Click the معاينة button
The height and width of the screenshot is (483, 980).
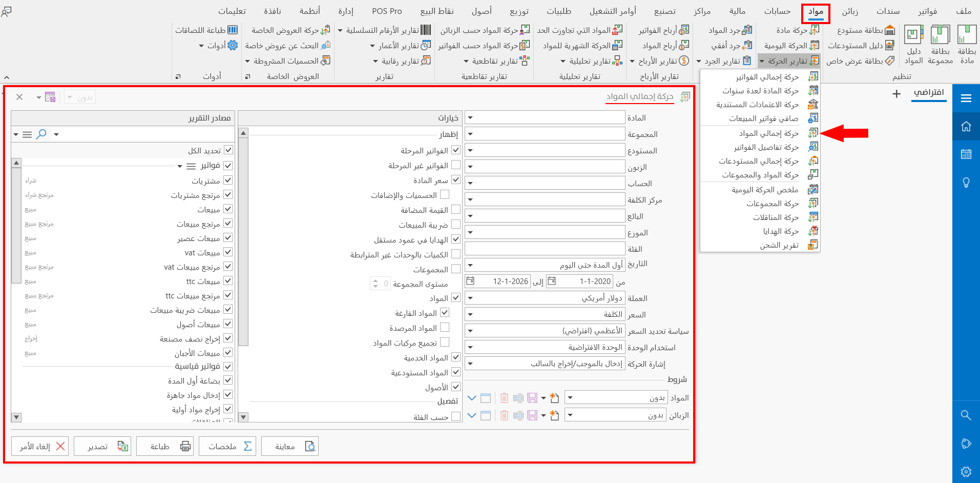(x=290, y=446)
